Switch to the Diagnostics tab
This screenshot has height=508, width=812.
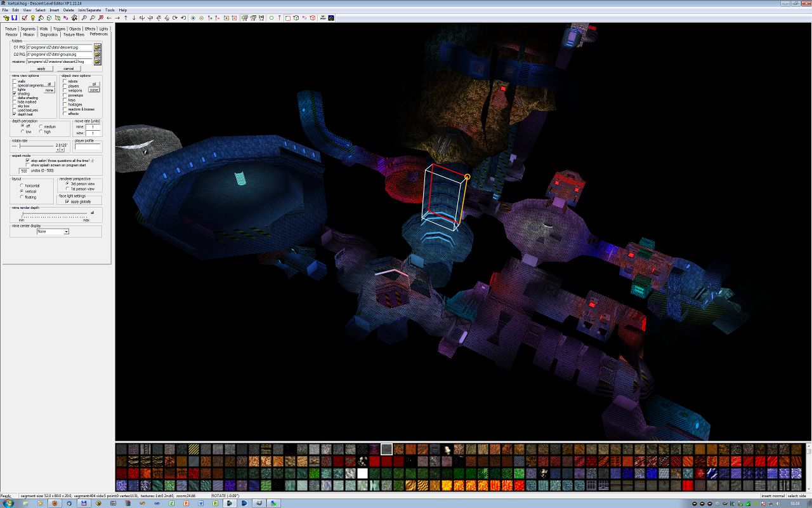coord(49,34)
